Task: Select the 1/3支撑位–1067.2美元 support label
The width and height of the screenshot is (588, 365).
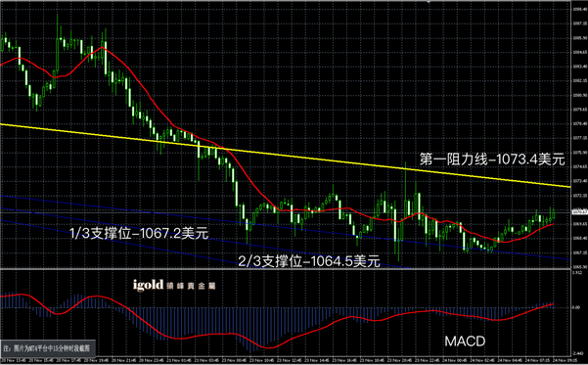Action: click(139, 233)
